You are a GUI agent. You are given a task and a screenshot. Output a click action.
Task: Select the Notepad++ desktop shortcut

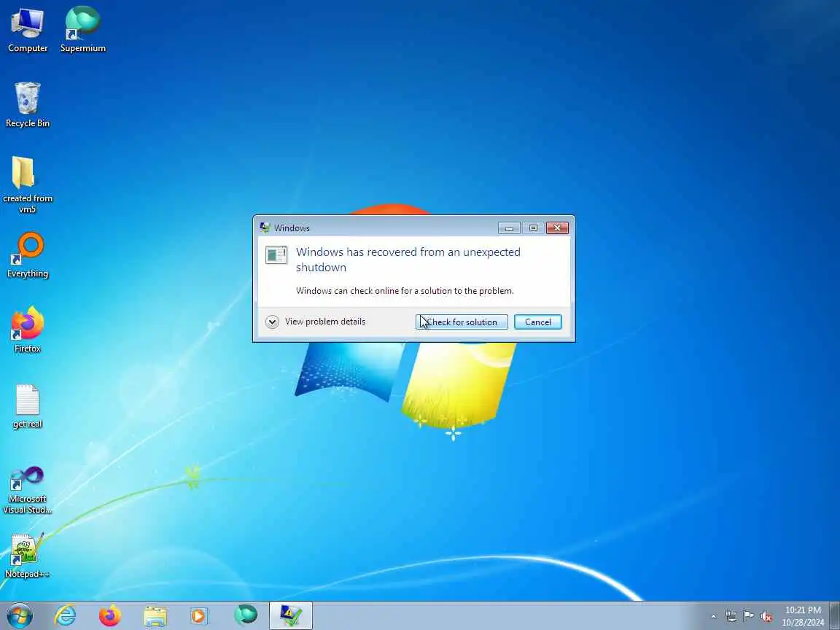27,556
